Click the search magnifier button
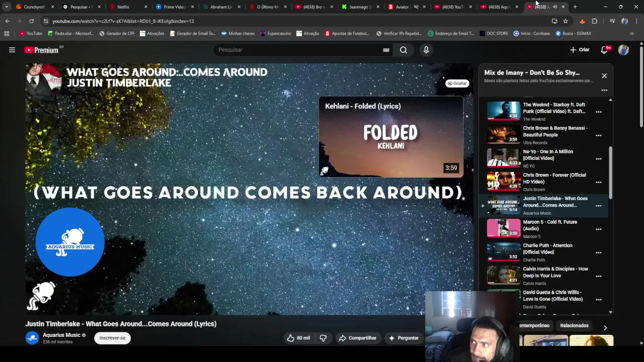 tap(404, 50)
